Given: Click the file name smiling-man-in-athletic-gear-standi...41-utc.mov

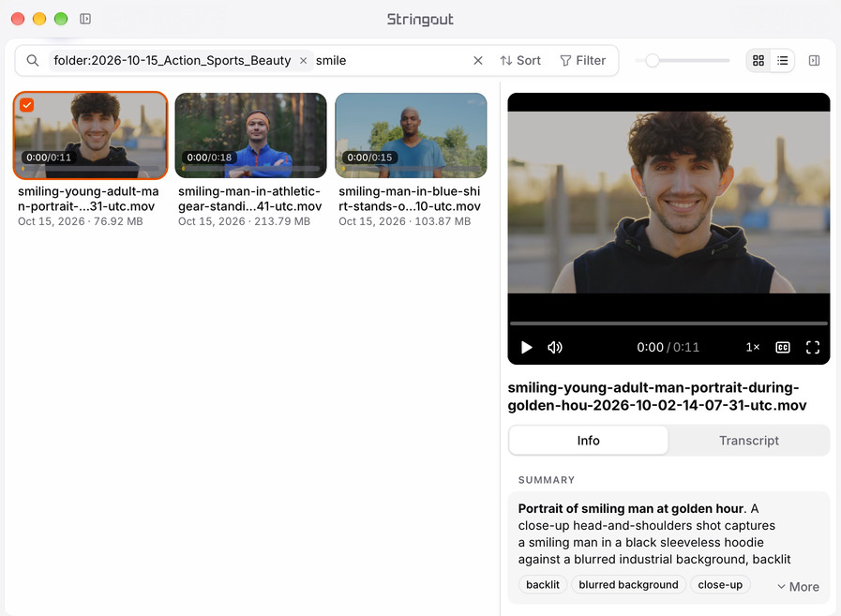Looking at the screenshot, I should click(250, 199).
